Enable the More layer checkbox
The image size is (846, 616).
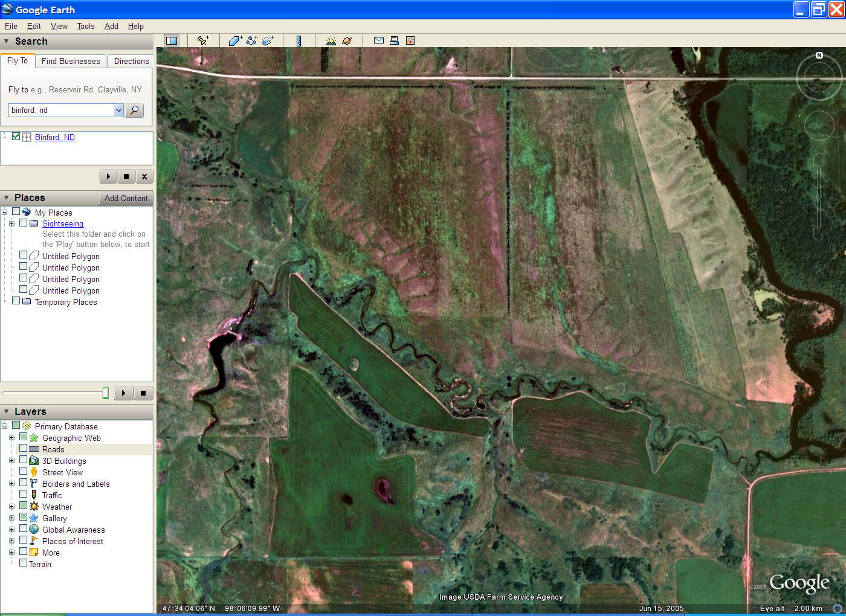tap(23, 551)
